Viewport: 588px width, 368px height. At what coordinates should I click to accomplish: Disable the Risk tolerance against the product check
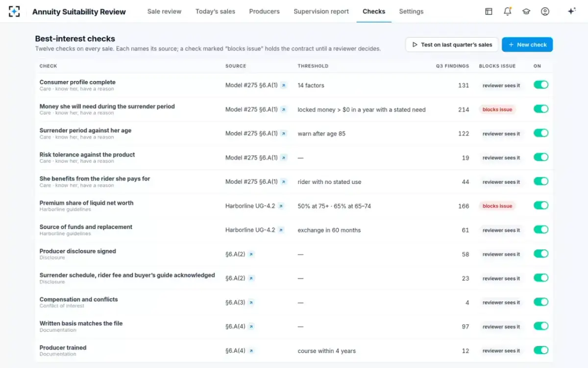(541, 157)
